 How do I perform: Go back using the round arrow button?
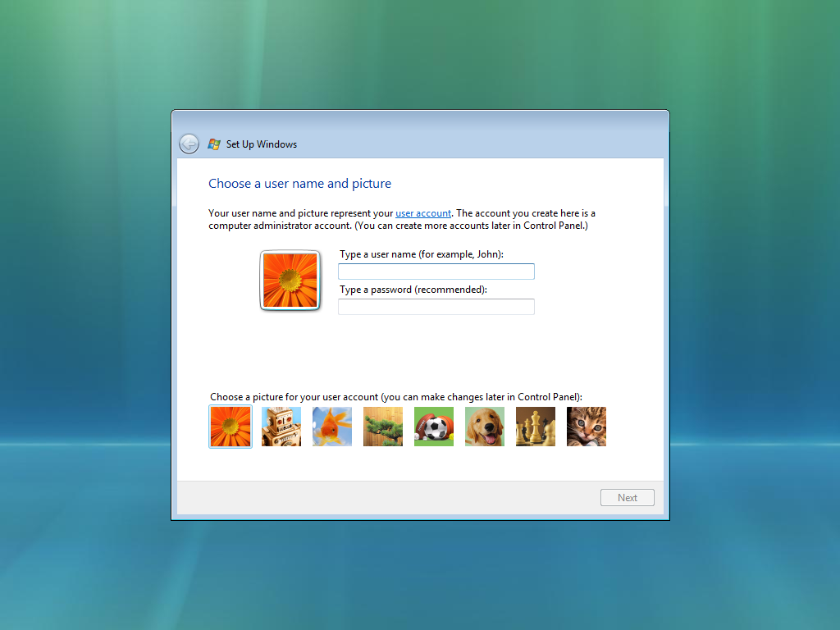click(x=189, y=144)
